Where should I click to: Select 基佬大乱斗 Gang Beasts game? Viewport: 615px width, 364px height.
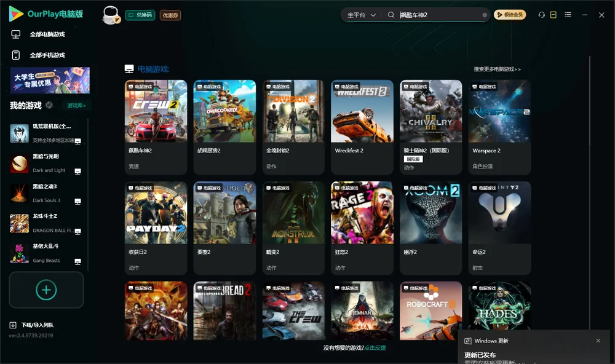pyautogui.click(x=46, y=253)
